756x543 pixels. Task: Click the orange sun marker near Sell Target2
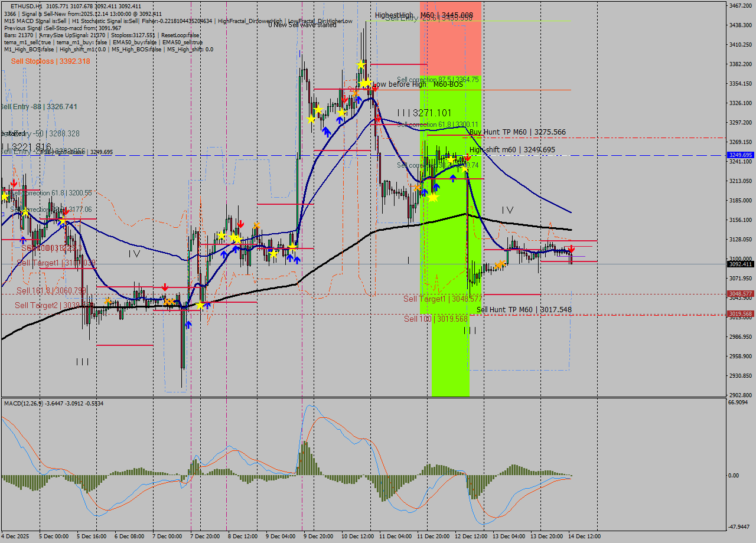tap(107, 301)
